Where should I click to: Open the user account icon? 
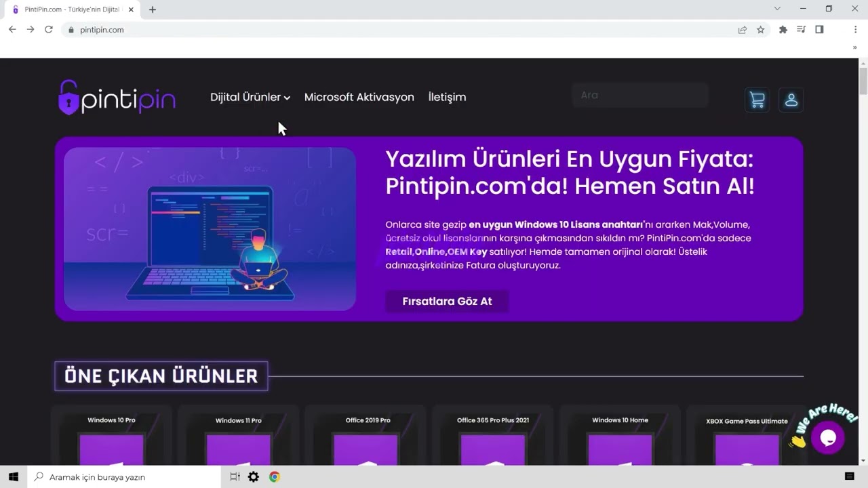coord(791,100)
